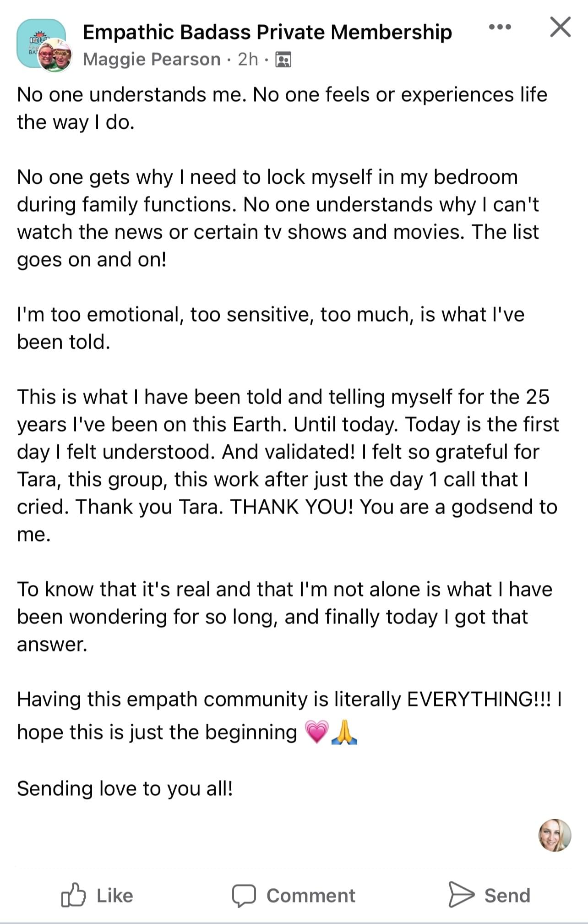Image resolution: width=588 pixels, height=924 pixels.
Task: Tap the pink heart emoji
Action: point(316,732)
